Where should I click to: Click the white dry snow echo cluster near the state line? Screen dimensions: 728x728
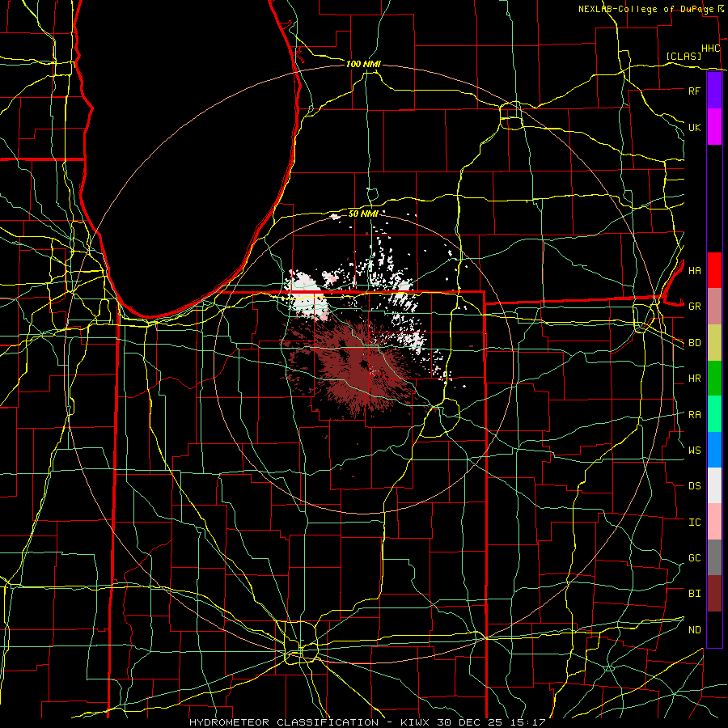(307, 294)
